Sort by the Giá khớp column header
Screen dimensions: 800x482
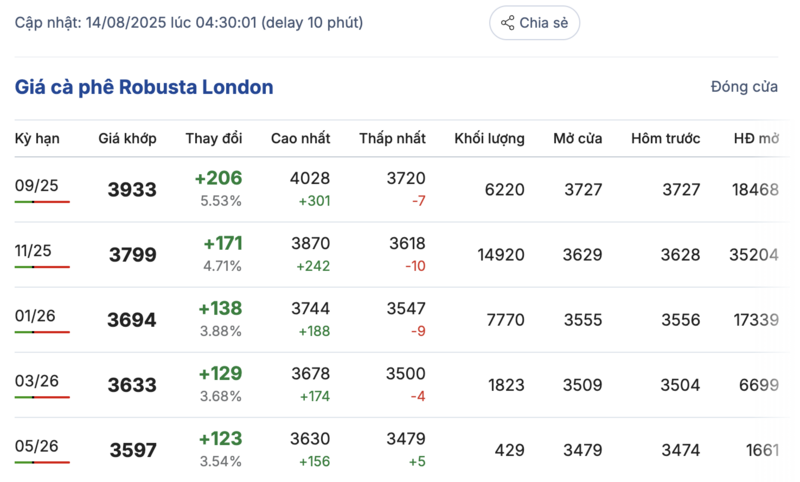click(x=127, y=138)
